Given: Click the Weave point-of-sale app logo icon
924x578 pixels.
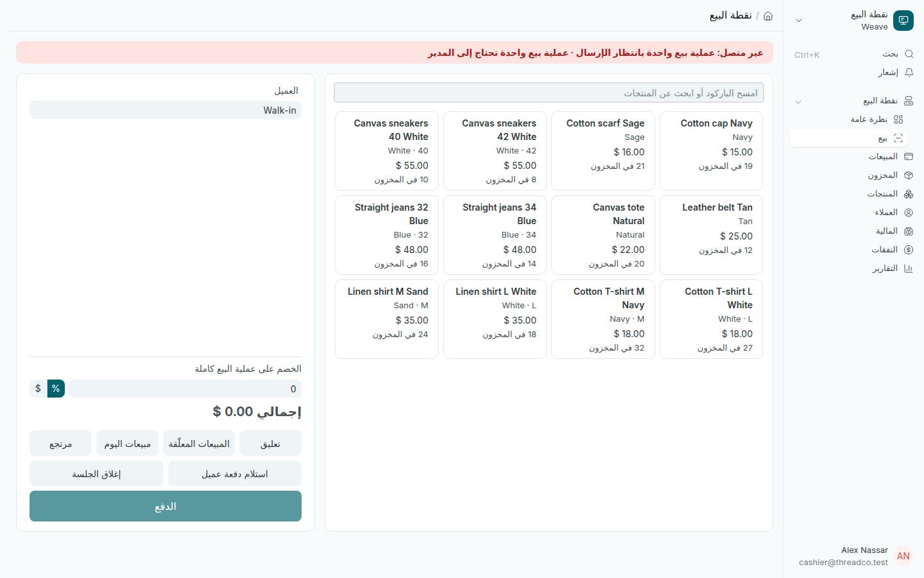Looking at the screenshot, I should [903, 21].
